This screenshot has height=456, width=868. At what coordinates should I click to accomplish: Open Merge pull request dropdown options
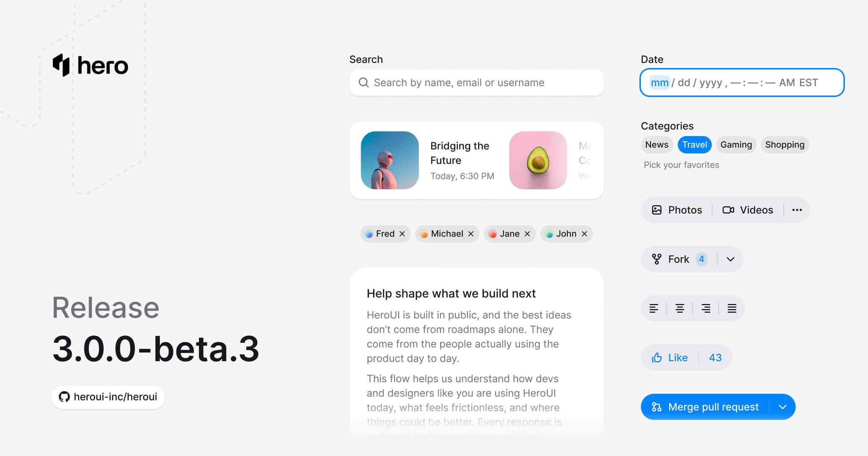tap(782, 406)
